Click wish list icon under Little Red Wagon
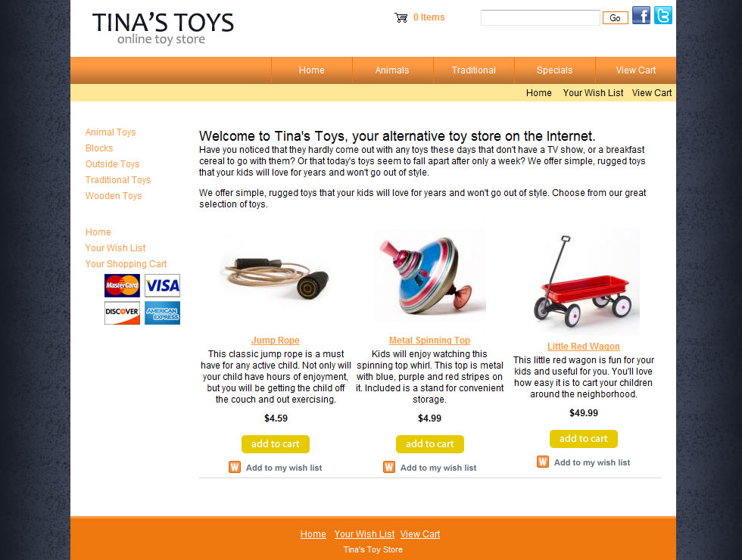This screenshot has height=560, width=742. pos(543,462)
